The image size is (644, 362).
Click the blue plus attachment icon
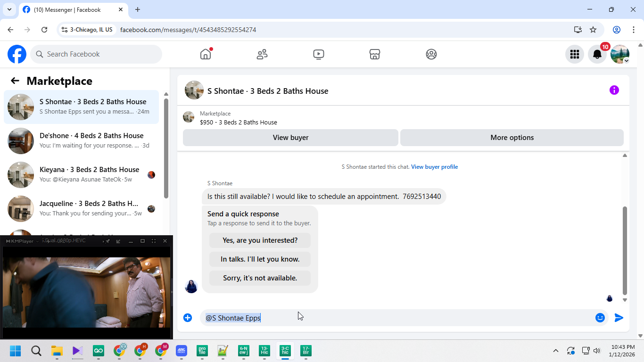(x=188, y=318)
